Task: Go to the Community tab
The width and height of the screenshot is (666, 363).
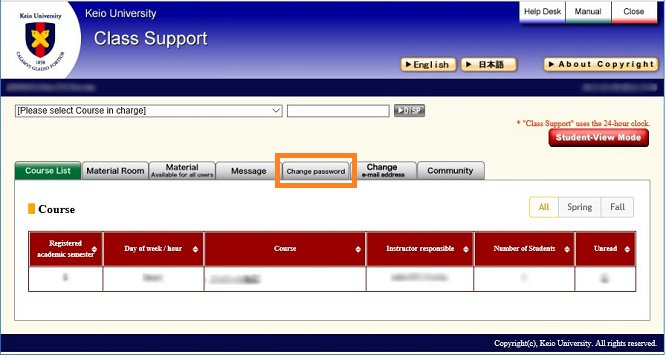Action: [450, 171]
